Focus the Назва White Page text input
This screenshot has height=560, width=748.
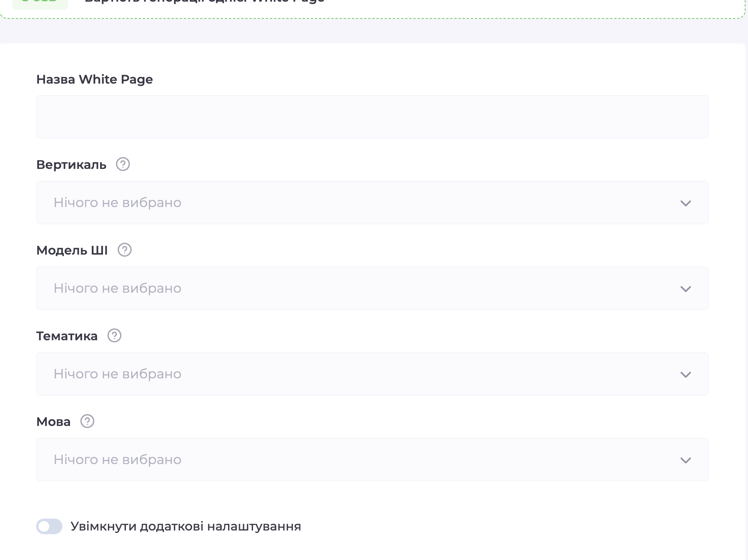coord(372,117)
